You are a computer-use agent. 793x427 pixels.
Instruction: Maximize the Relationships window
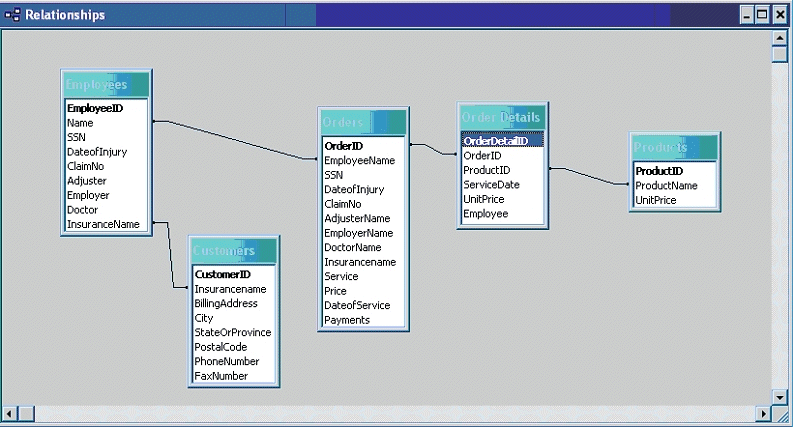click(x=762, y=15)
